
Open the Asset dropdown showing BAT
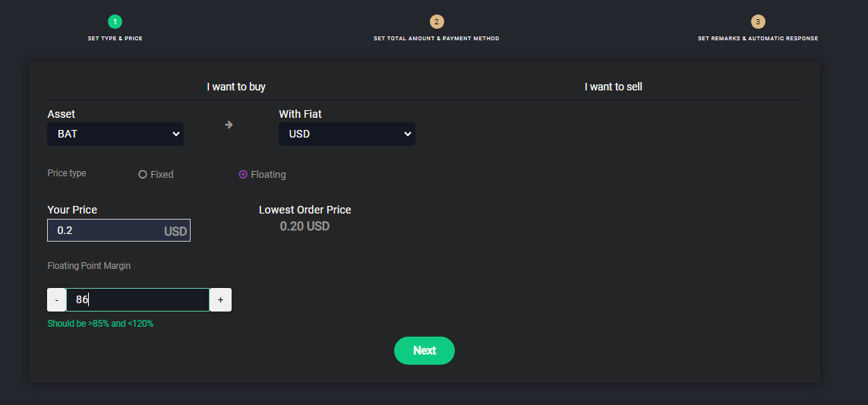coord(115,134)
